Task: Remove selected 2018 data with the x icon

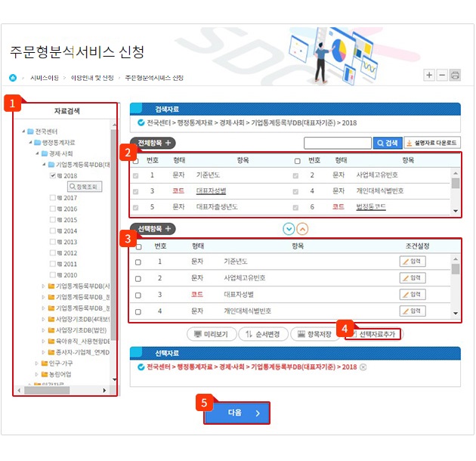Action: 363,367
